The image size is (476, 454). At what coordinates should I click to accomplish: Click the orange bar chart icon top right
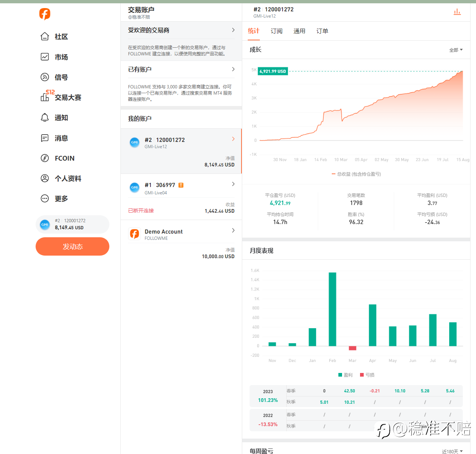[457, 12]
